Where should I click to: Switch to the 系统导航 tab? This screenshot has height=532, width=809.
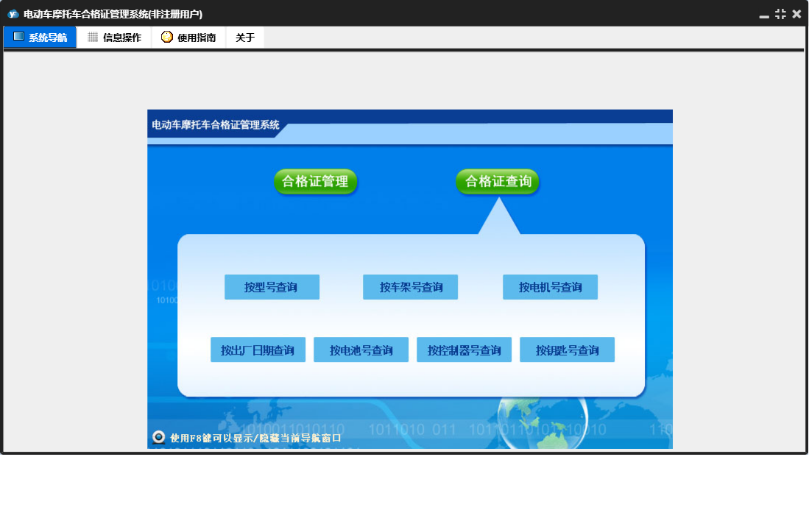point(40,38)
